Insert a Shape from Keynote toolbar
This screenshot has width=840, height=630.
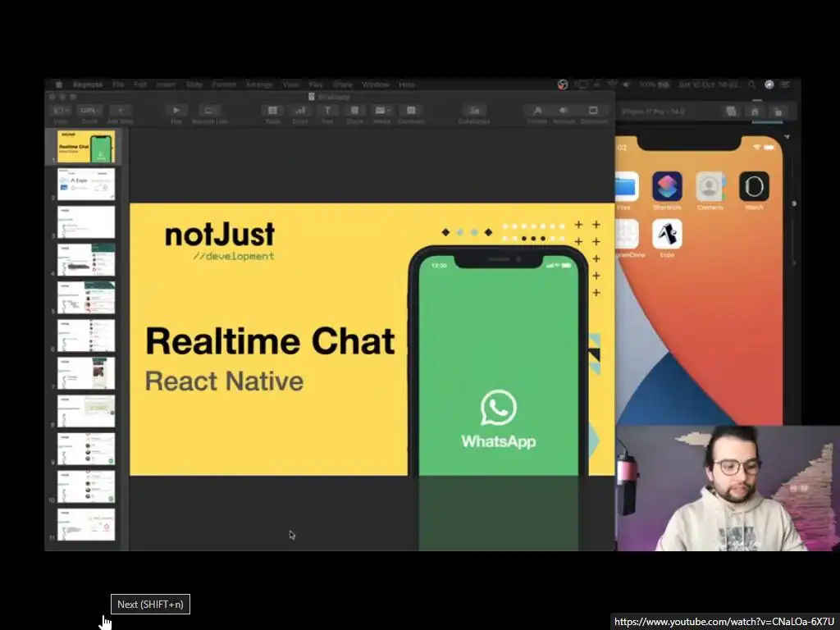(354, 111)
